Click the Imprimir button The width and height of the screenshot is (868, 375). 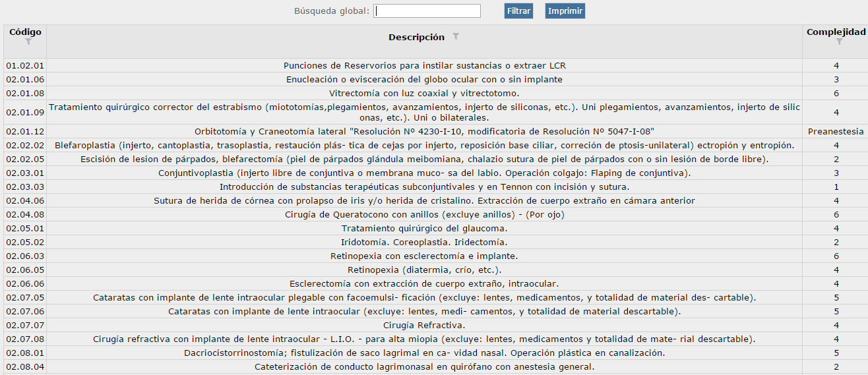565,11
